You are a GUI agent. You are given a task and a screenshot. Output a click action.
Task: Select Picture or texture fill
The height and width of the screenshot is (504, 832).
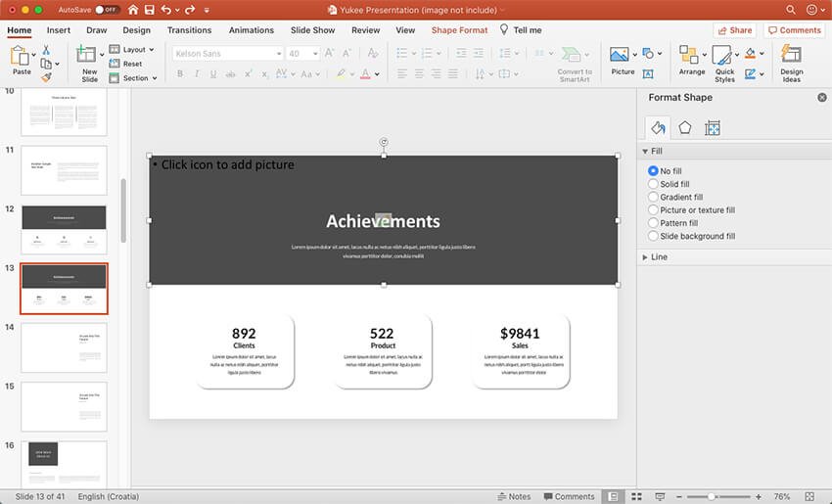tap(691, 210)
